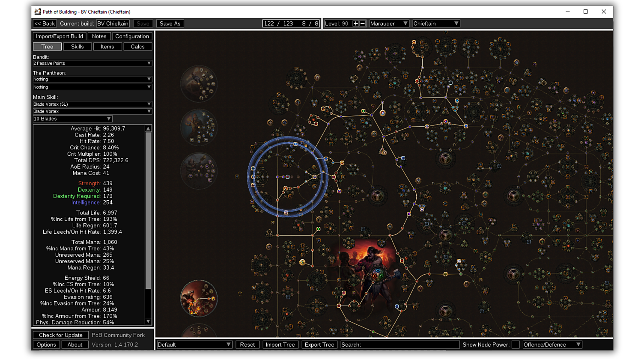Click the Export Tree button

pos(319,344)
